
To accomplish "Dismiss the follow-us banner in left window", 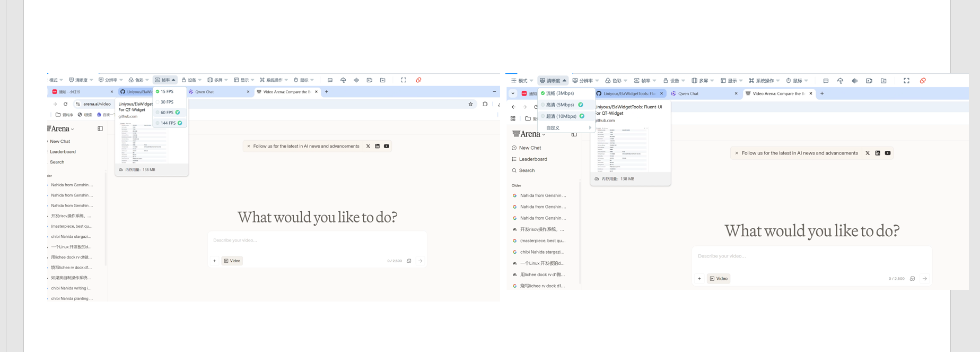I will click(x=249, y=146).
